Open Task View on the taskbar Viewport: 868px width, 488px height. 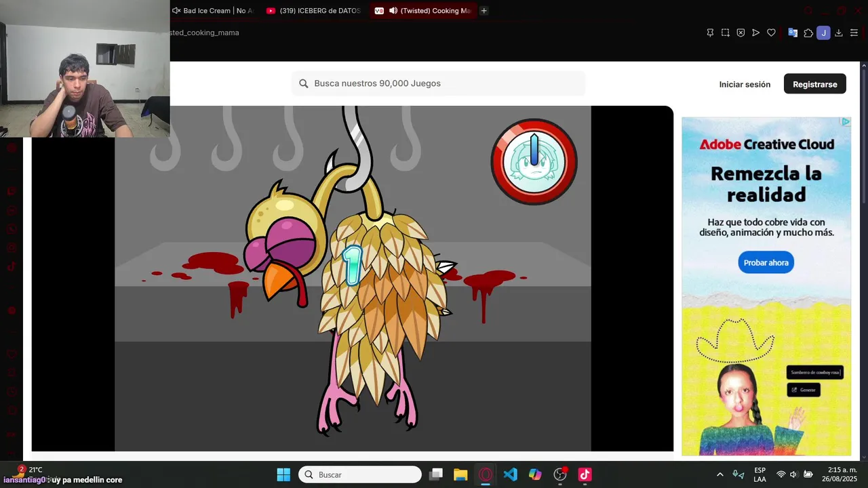tap(436, 474)
